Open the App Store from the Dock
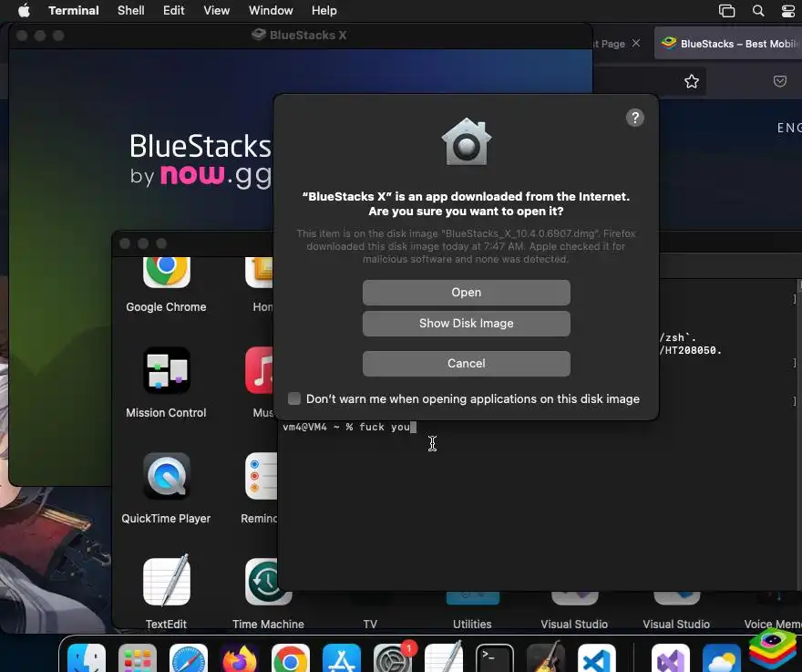Screen dimensions: 802x672 tap(341, 659)
